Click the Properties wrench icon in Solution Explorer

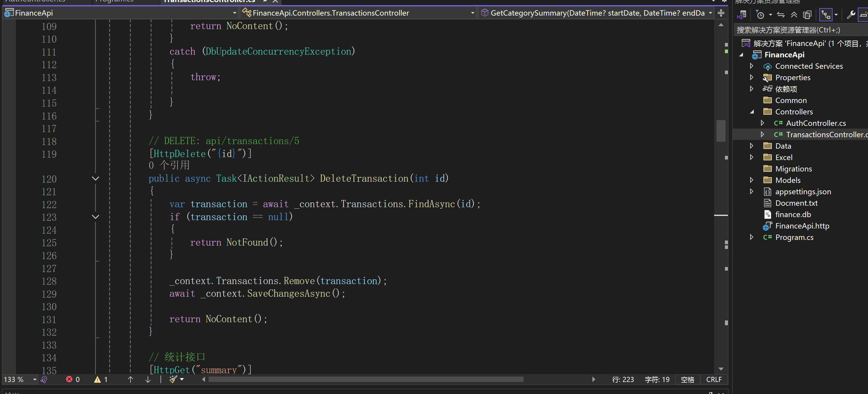point(851,15)
